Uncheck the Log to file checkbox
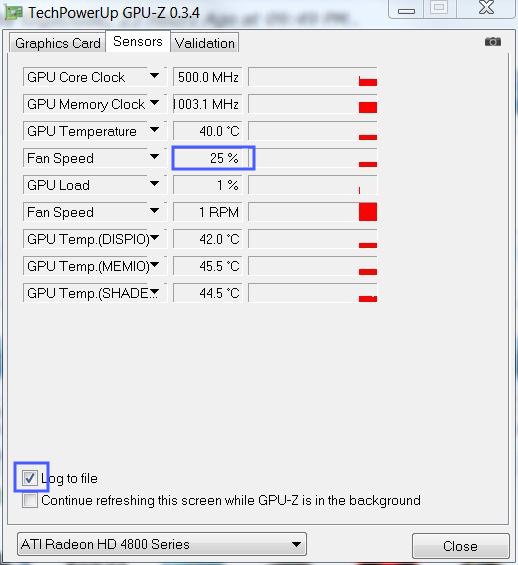Screen dimensions: 518x565 tap(30, 479)
